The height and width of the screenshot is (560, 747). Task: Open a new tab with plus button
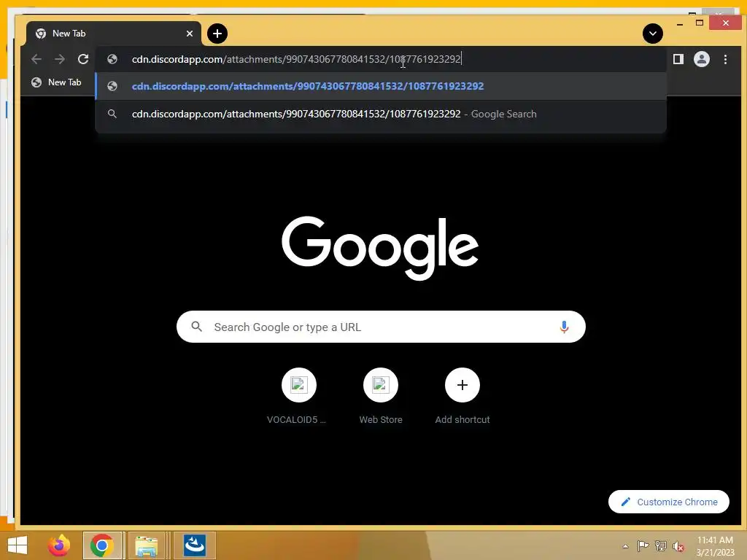217,34
